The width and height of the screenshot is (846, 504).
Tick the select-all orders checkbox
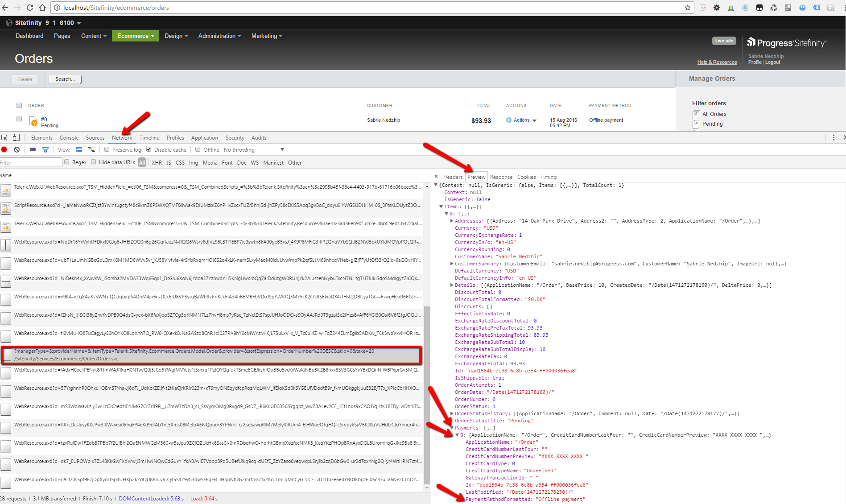pos(19,105)
